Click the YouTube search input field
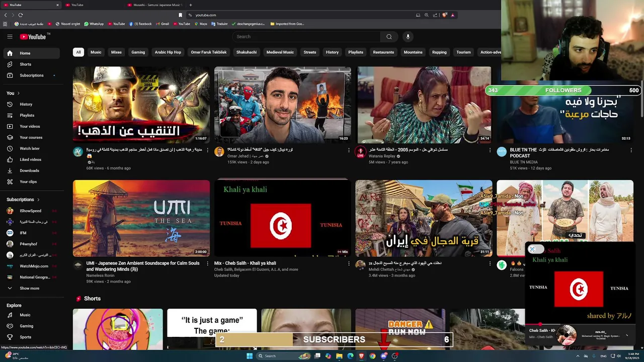Screen dimensions: 644x362 306,37
